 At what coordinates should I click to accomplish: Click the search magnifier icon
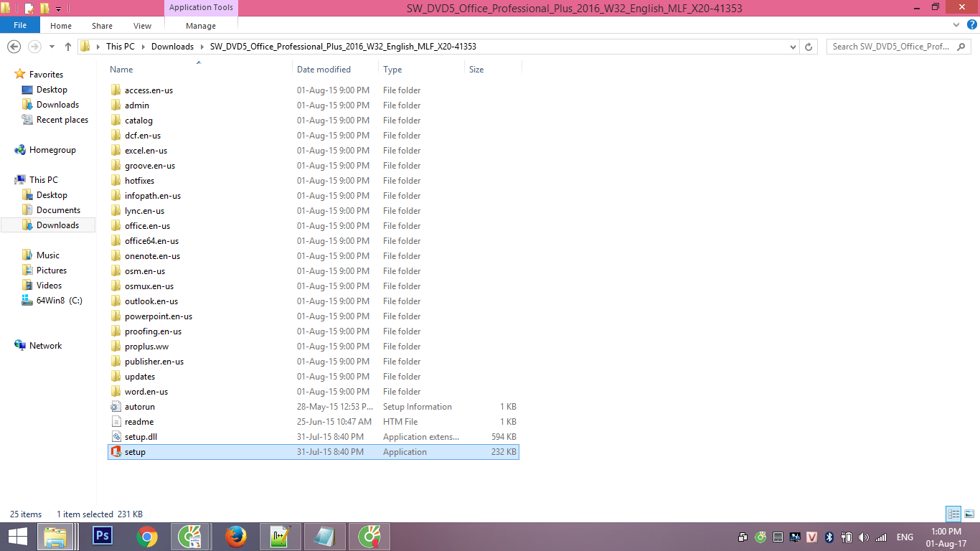point(963,47)
